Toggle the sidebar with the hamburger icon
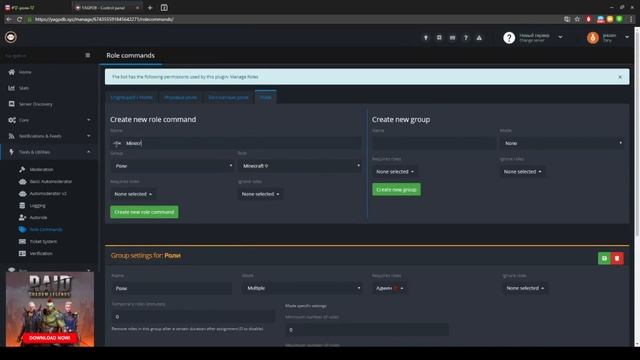The height and width of the screenshot is (360, 640). (x=88, y=55)
